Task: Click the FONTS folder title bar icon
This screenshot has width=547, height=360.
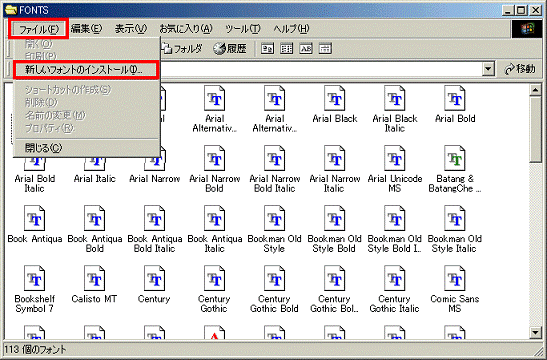Action: (11, 10)
